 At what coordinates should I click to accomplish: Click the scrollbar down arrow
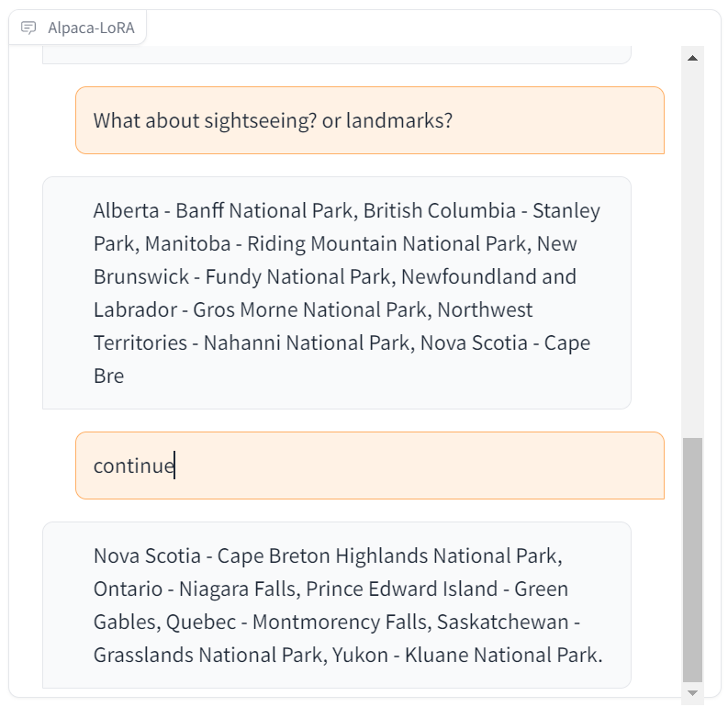(692, 693)
